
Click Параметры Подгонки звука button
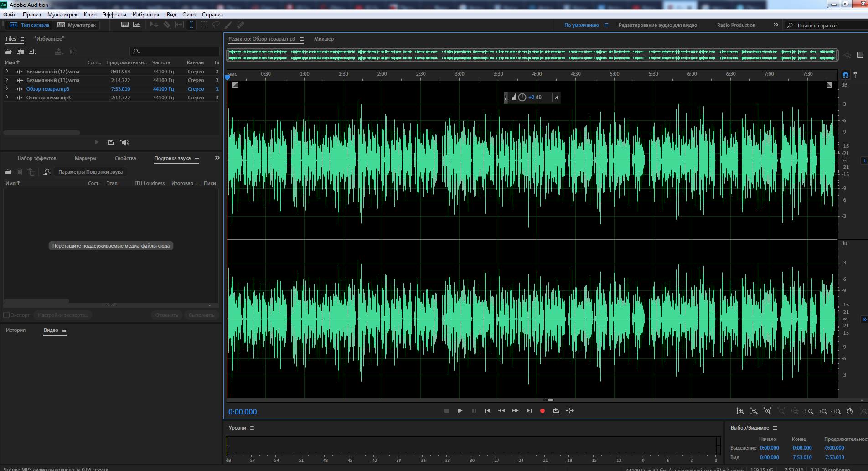point(90,172)
